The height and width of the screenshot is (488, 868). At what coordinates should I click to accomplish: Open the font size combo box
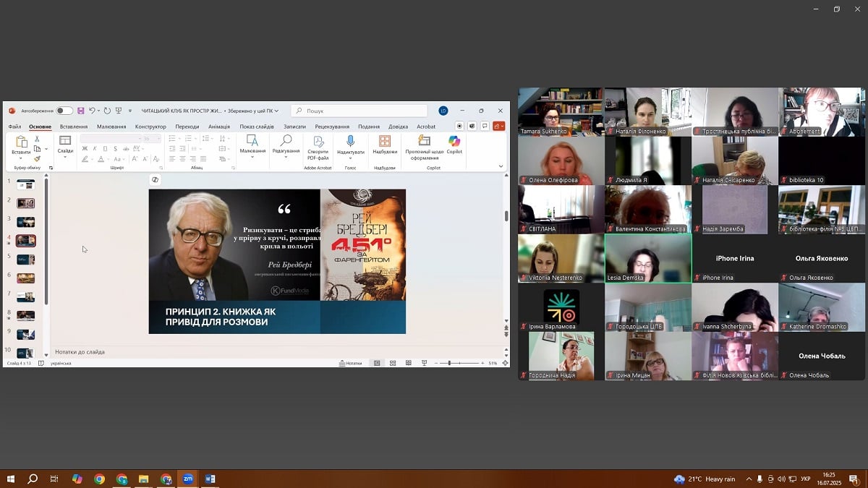[150, 138]
